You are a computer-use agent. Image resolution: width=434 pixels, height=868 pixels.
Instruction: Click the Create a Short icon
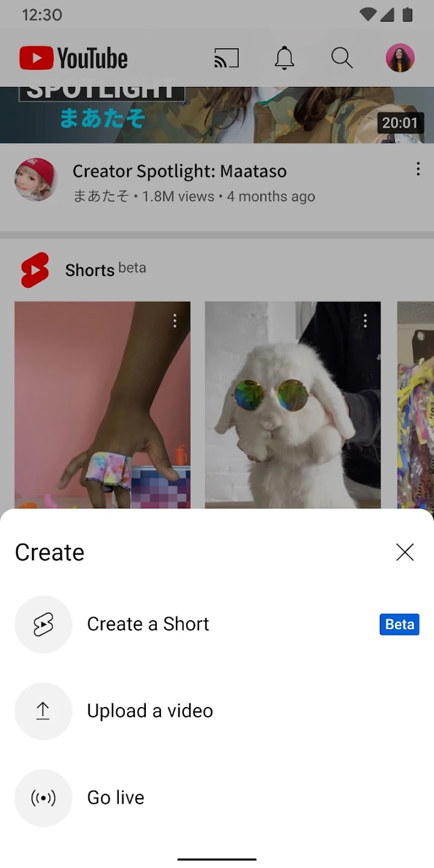coord(43,624)
